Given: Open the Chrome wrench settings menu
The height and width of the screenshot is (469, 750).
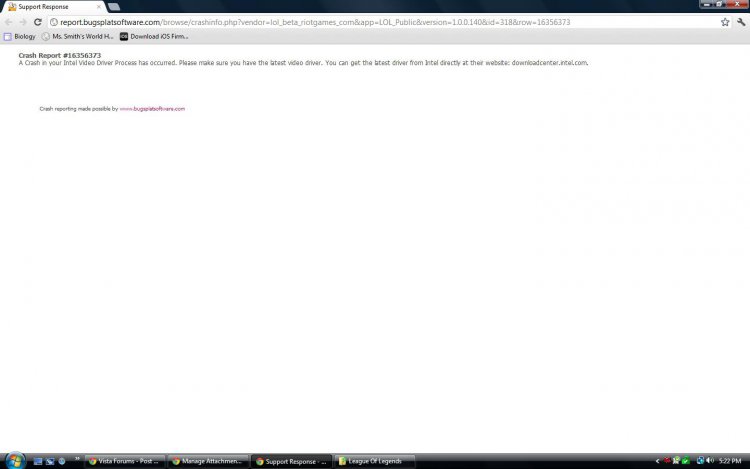Looking at the screenshot, I should click(741, 22).
